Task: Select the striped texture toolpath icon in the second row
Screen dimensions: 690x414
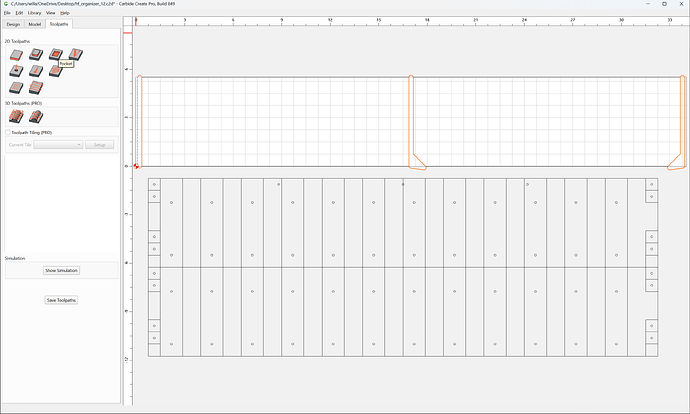Action: click(56, 71)
